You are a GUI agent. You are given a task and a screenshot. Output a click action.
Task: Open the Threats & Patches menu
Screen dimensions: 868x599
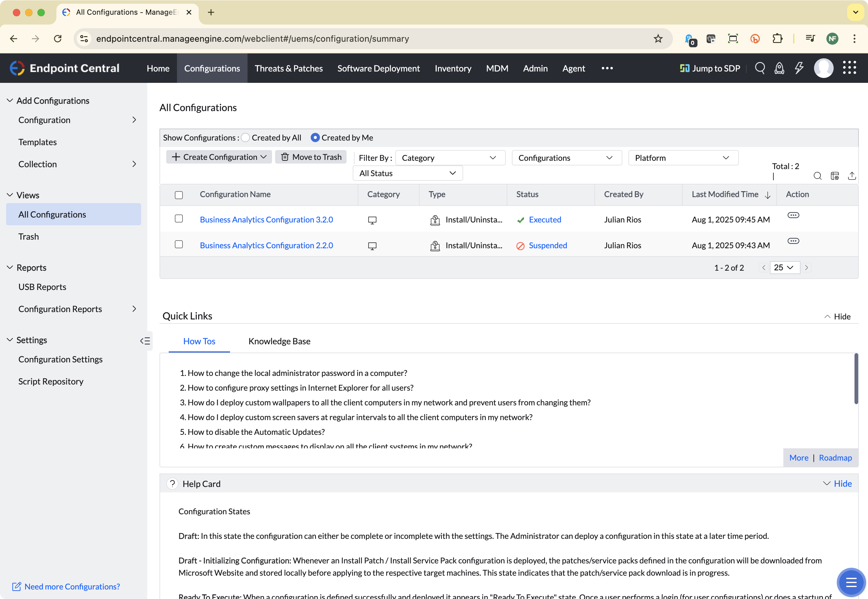click(288, 68)
